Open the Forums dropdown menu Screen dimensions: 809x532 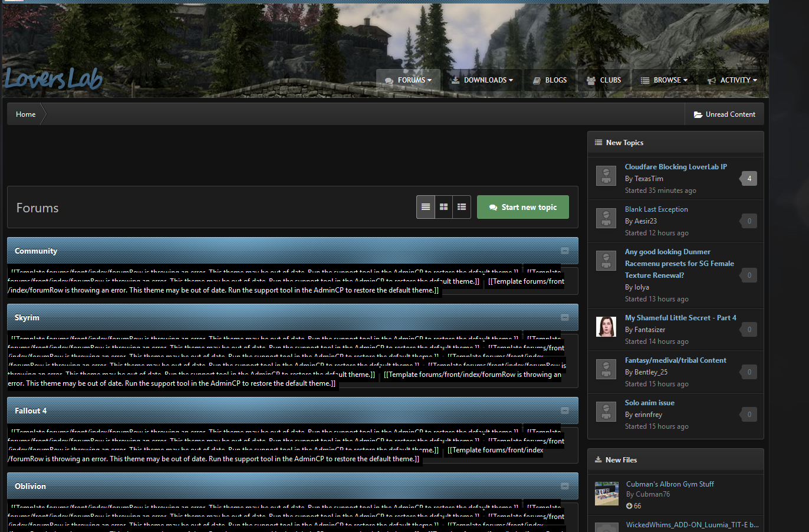409,80
